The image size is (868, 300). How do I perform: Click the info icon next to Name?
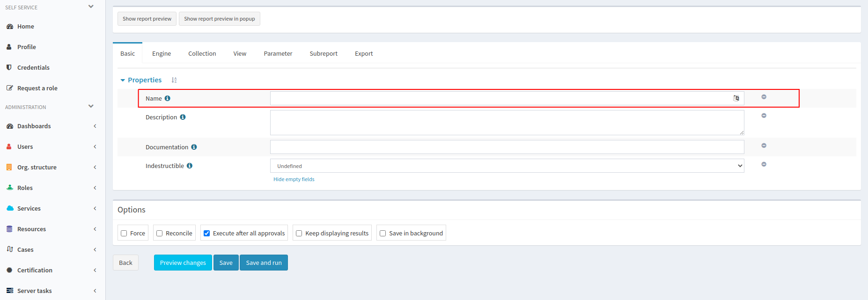[167, 98]
